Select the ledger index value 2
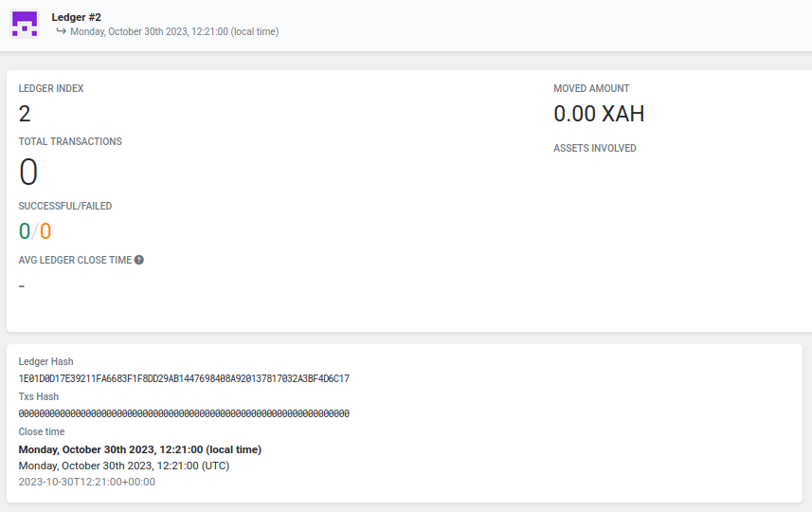The height and width of the screenshot is (512, 812). (x=25, y=114)
